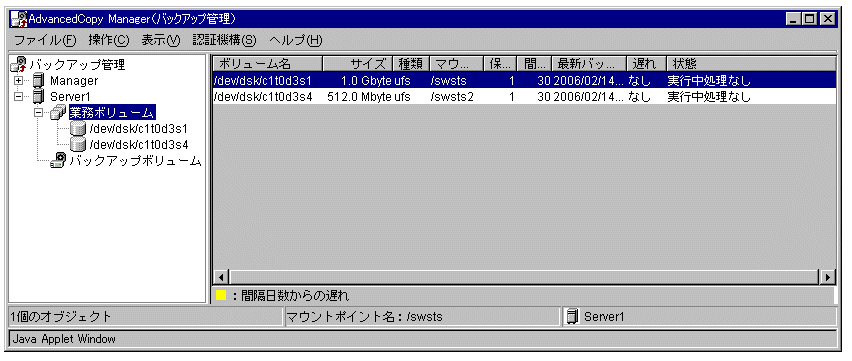Open the 操作(C) menu

tap(109, 40)
